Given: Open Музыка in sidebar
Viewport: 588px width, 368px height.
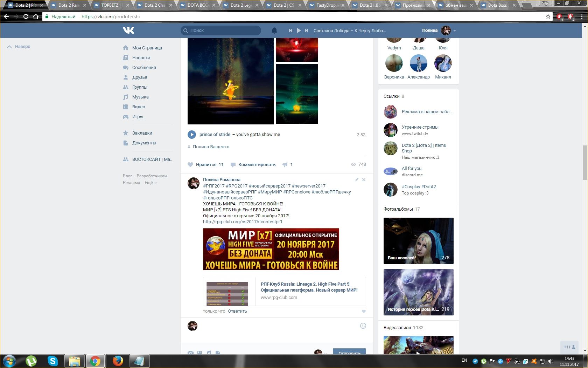Looking at the screenshot, I should point(140,97).
